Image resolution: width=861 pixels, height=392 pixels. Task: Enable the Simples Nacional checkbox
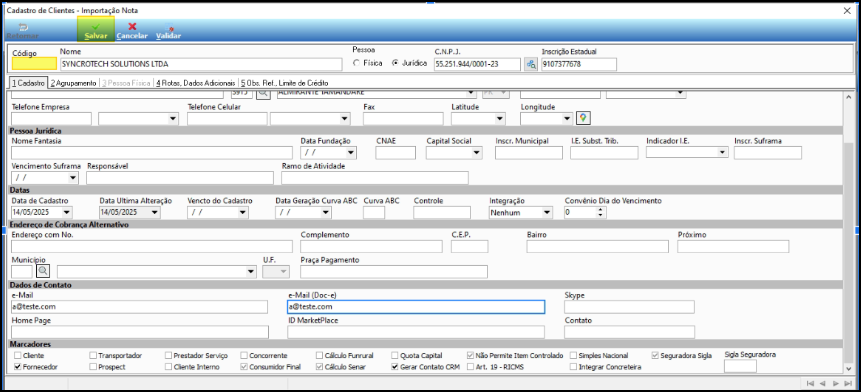(x=574, y=356)
